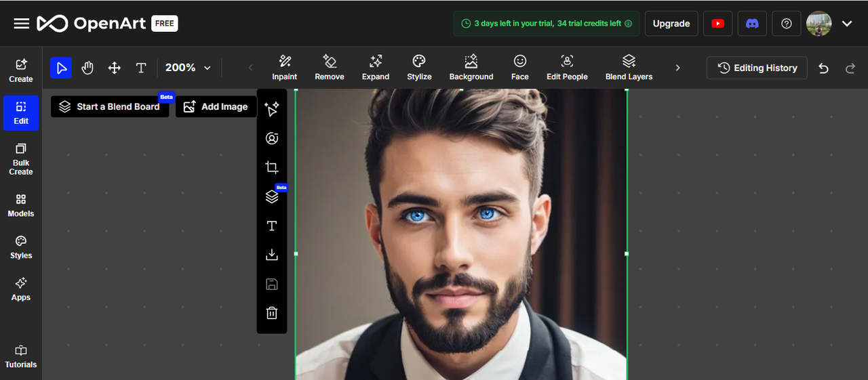Click the sparkle select icon in floating toolbar
The image size is (868, 380).
(272, 109)
